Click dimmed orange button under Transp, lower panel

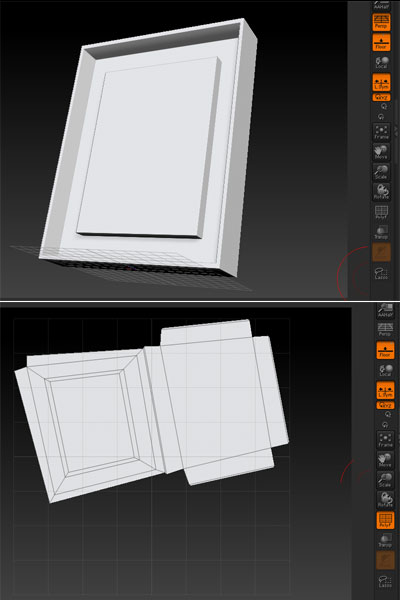[x=385, y=560]
